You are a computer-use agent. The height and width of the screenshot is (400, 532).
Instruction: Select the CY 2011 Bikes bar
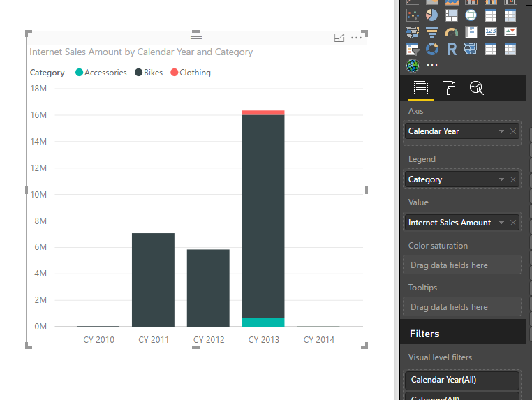(x=153, y=280)
